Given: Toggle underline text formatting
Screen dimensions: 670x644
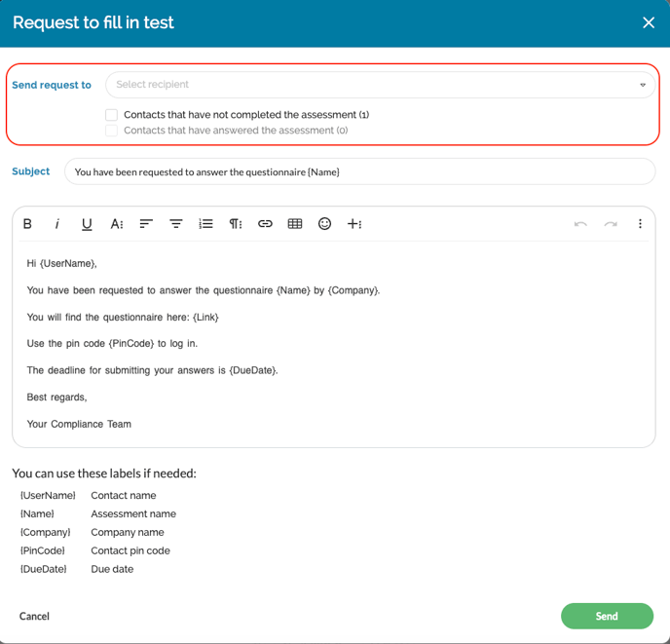Looking at the screenshot, I should (87, 224).
